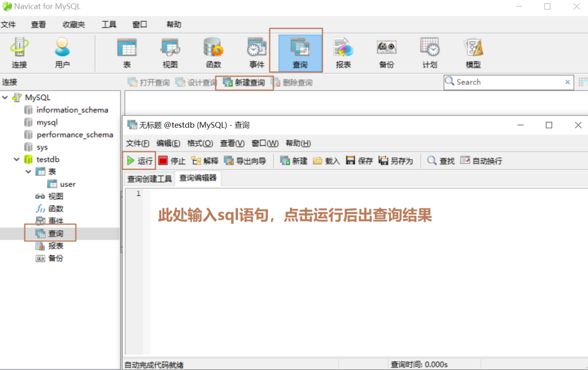Select the 报表 report toolbar icon
The image size is (588, 370).
(x=343, y=53)
